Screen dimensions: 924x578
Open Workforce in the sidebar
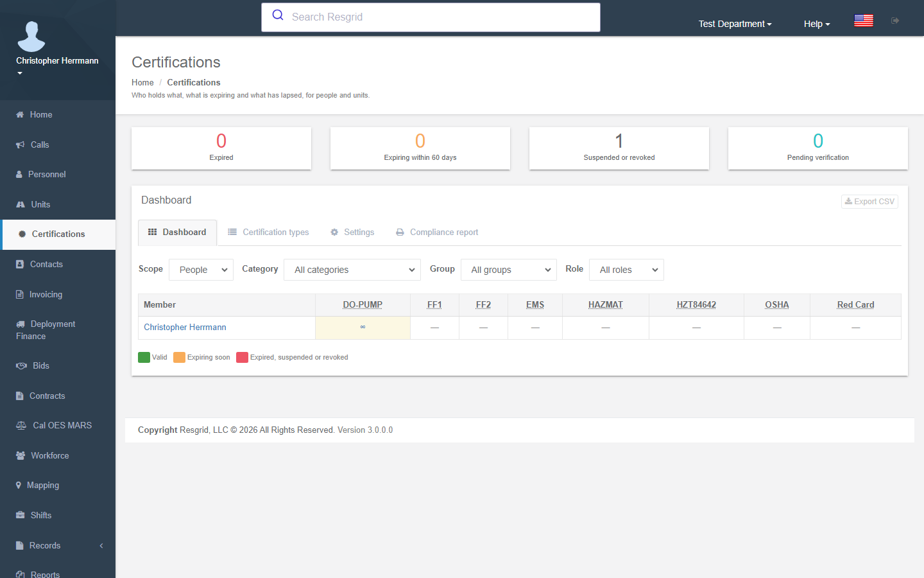58,455
